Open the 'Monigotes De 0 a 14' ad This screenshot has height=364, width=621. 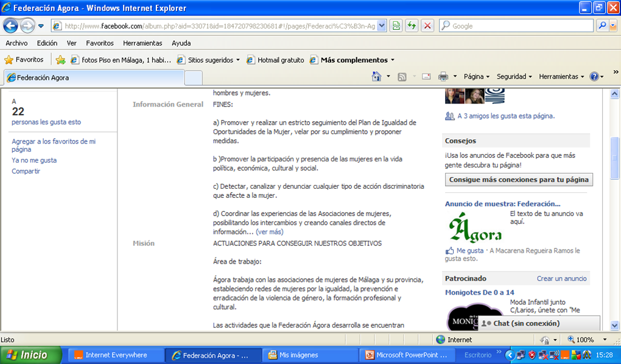(x=479, y=292)
